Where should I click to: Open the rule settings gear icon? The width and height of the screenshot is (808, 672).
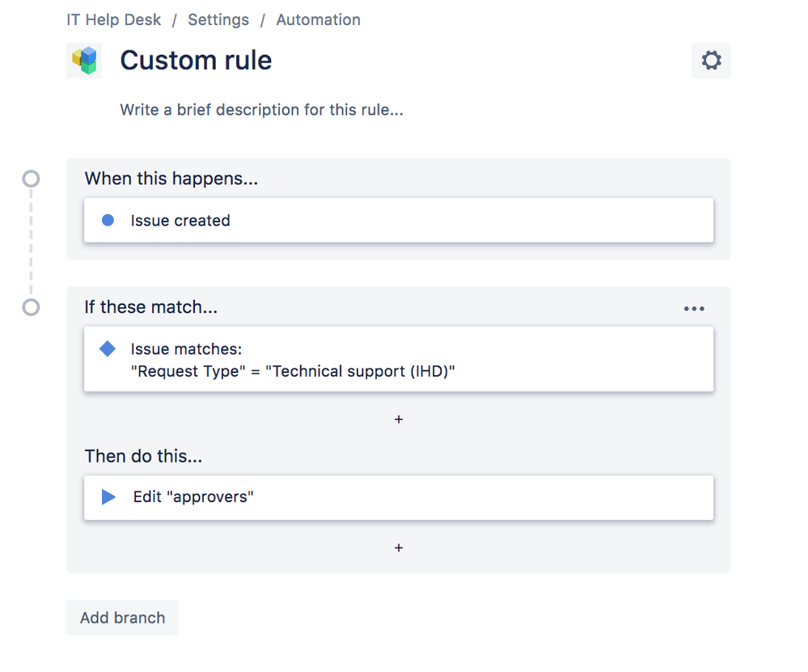point(710,60)
